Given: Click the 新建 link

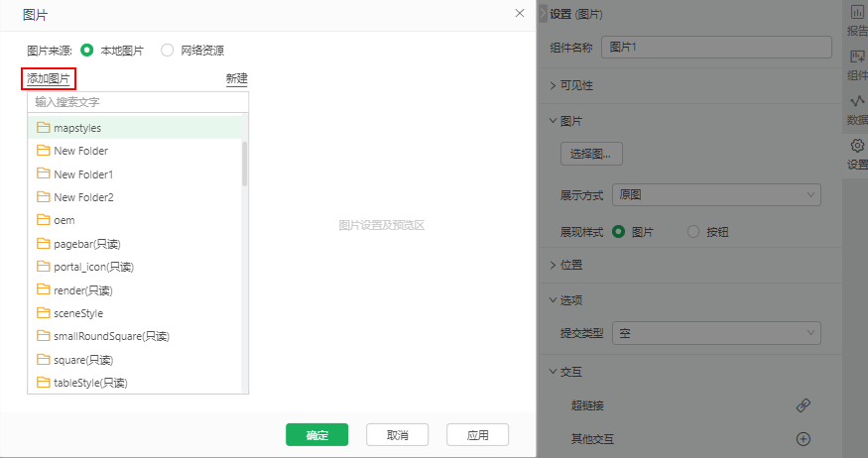Looking at the screenshot, I should pyautogui.click(x=236, y=78).
